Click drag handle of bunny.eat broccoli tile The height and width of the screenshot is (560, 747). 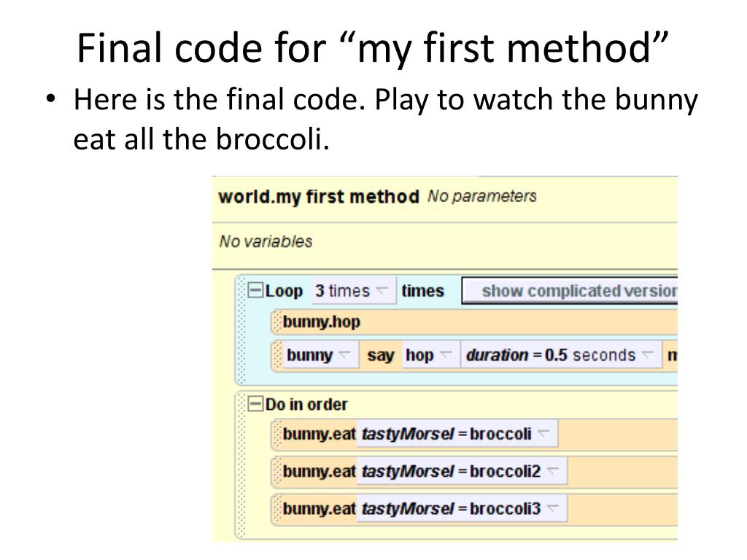click(276, 435)
